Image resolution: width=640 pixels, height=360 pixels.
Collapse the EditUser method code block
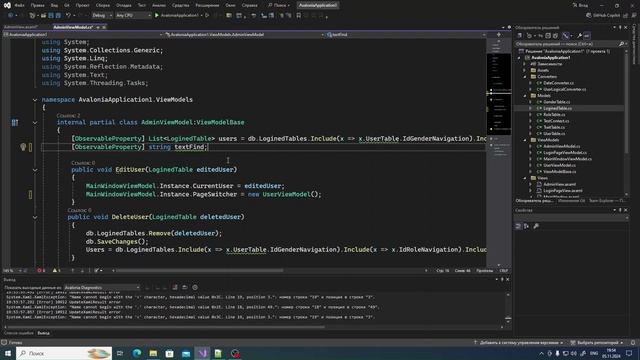pyautogui.click(x=35, y=170)
